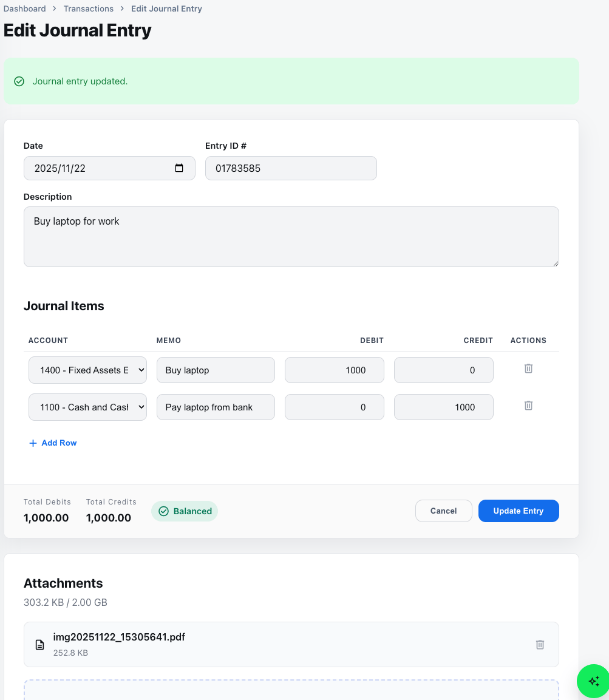Edit the Buy laptop memo field

[x=216, y=370]
